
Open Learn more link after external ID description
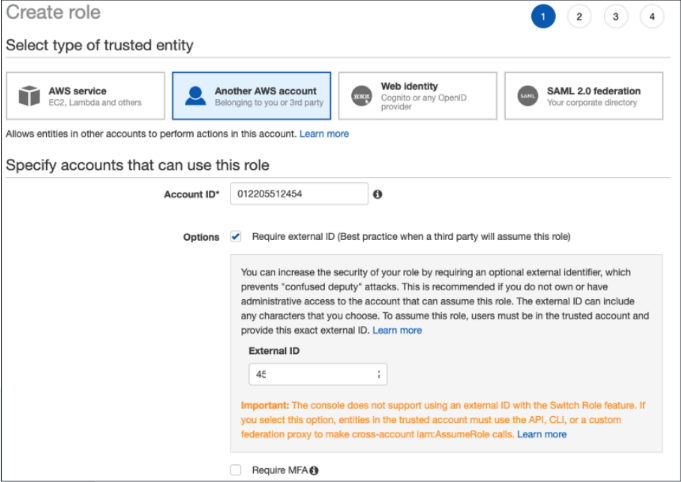[x=397, y=330]
